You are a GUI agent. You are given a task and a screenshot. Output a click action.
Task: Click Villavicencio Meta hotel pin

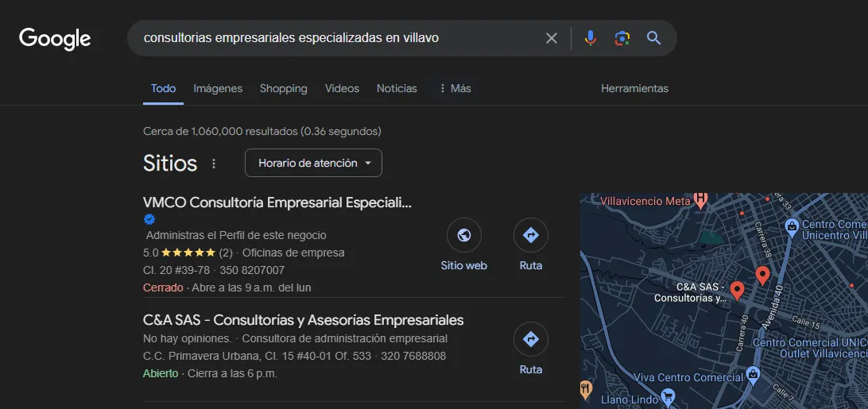[x=701, y=199]
